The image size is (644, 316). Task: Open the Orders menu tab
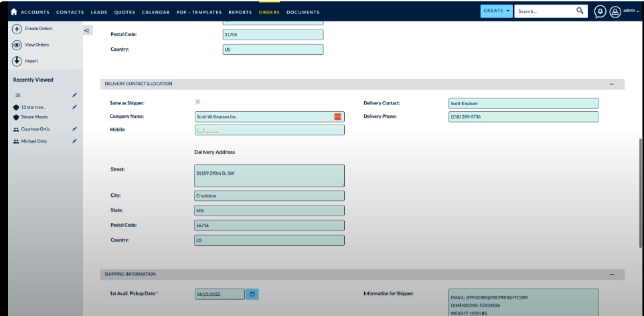tap(268, 12)
